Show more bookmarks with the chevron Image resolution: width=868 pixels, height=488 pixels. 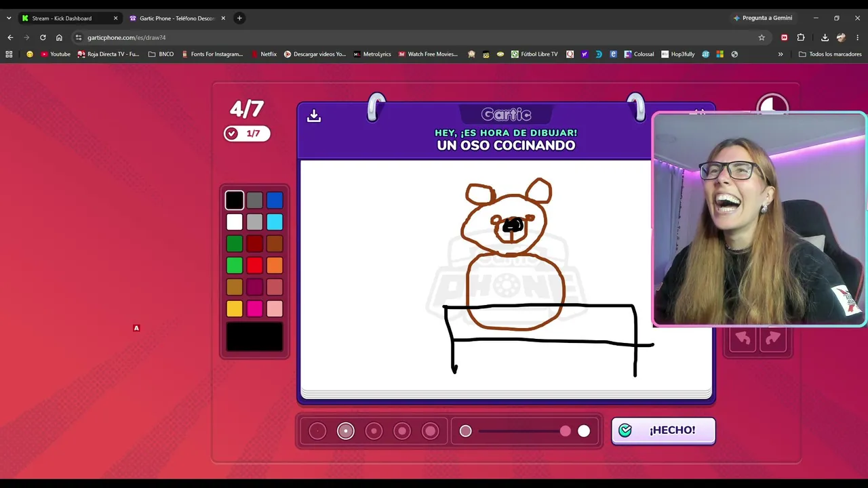781,54
